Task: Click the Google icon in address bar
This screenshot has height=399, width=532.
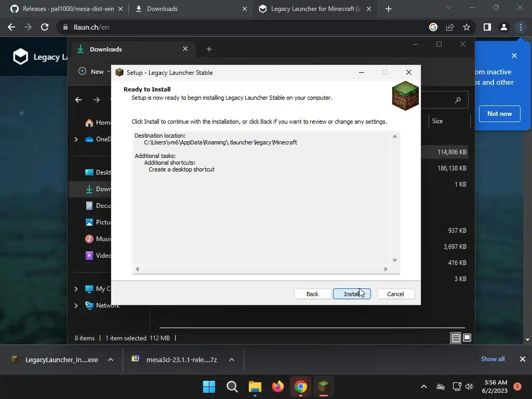Action: tap(433, 27)
